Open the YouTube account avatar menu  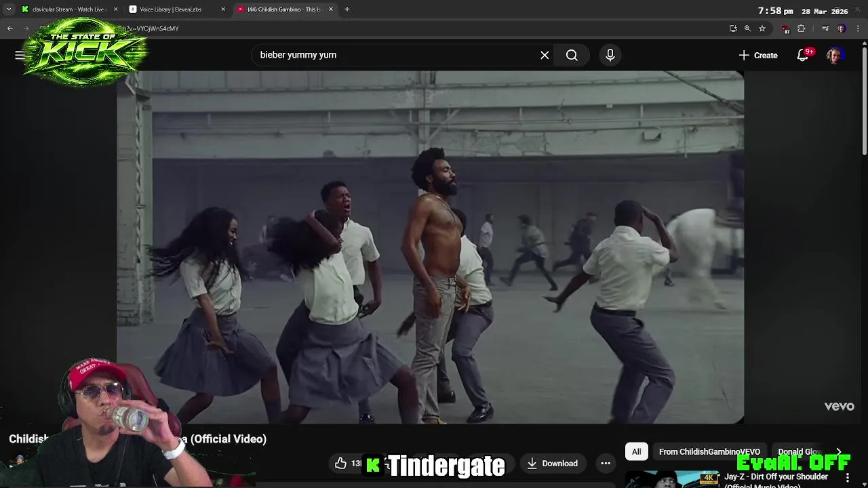(x=835, y=55)
